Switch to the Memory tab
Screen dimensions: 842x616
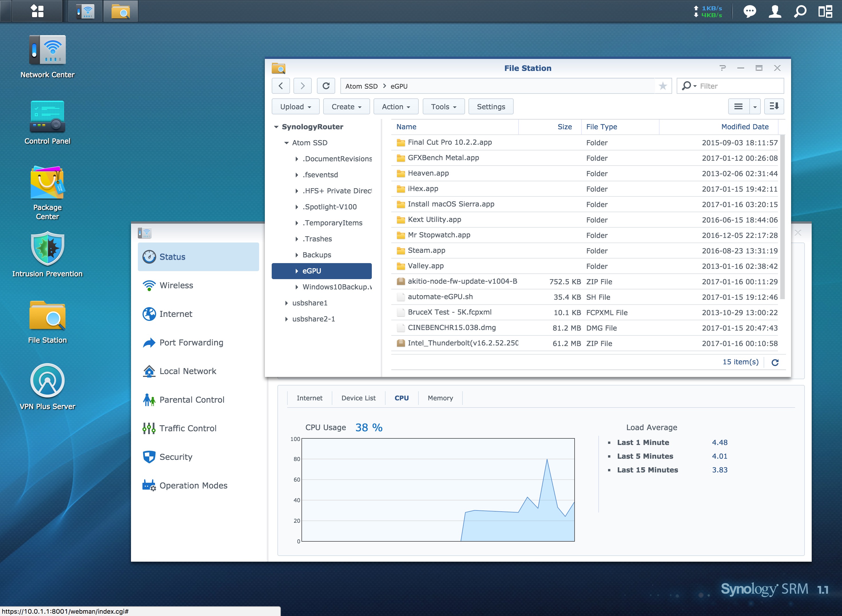(x=440, y=398)
